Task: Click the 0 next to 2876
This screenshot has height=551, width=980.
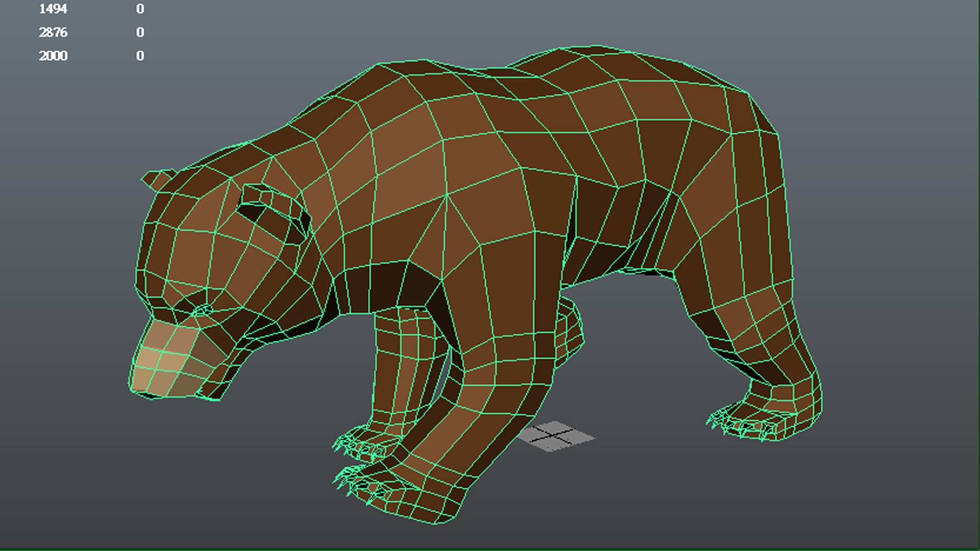Action: (140, 32)
